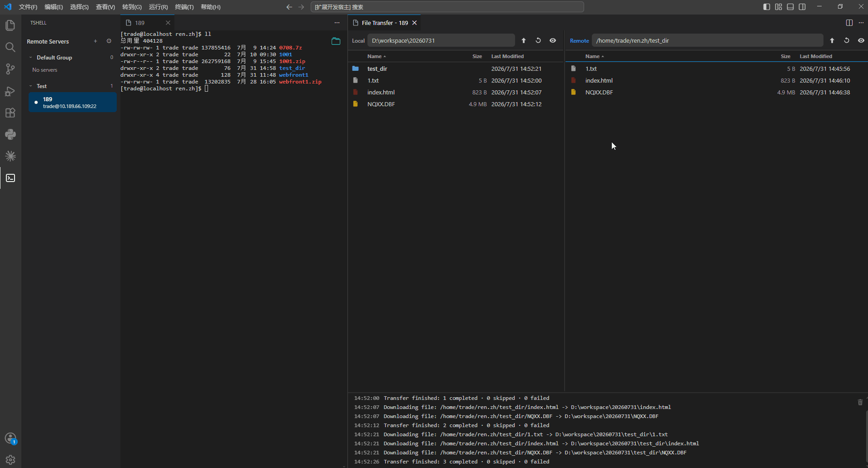Open the 帮助(H) menu
Viewport: 868px width, 468px height.
coord(211,7)
